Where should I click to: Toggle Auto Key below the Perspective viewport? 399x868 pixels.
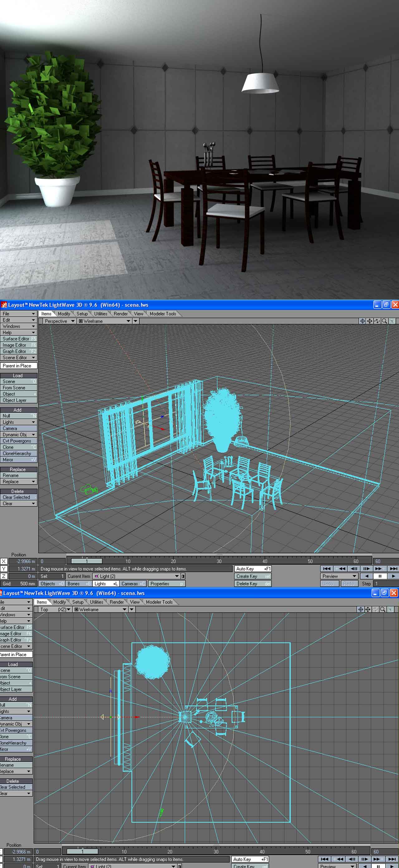[253, 569]
